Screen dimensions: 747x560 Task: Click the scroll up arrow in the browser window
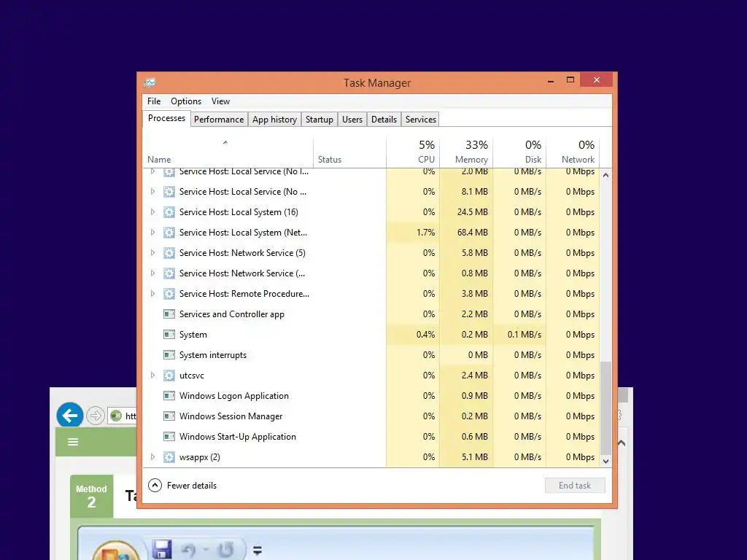[622, 443]
